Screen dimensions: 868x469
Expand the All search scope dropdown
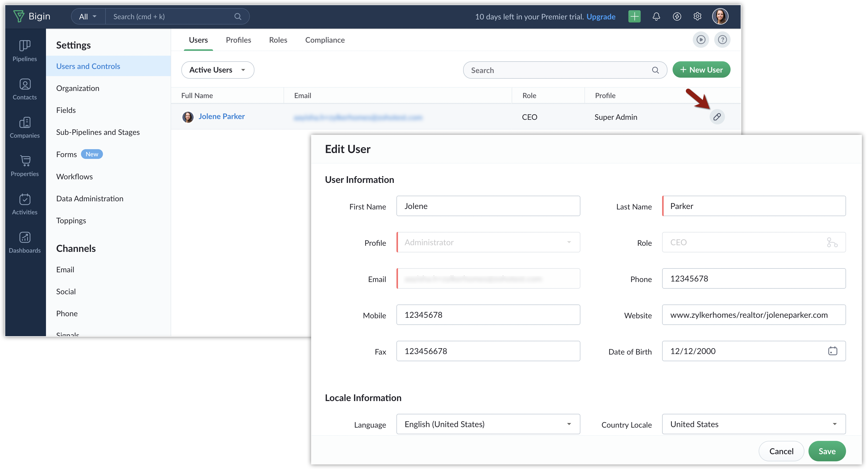click(88, 17)
